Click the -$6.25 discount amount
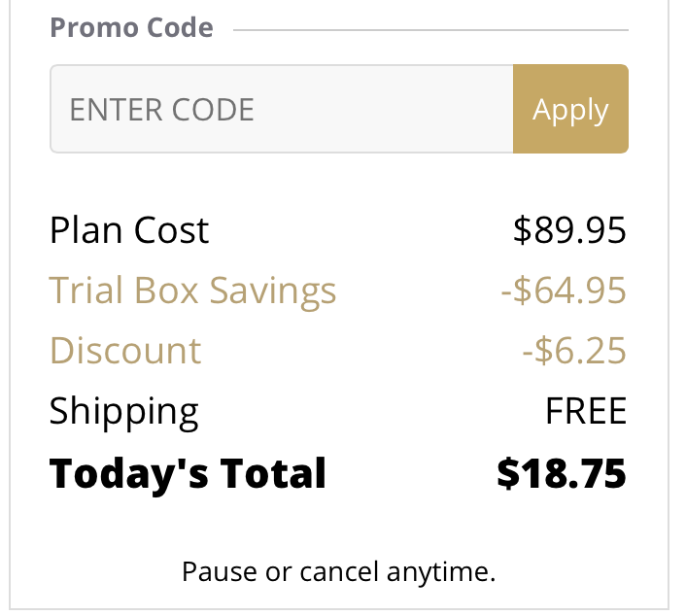686x616 pixels. (573, 351)
